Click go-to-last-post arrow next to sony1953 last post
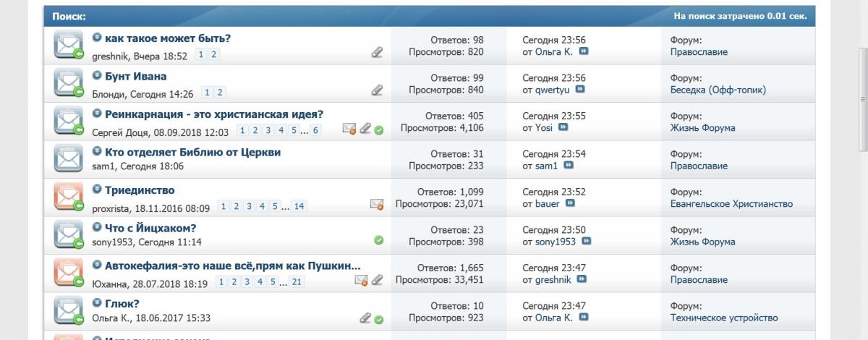This screenshot has height=340, width=868. click(586, 242)
